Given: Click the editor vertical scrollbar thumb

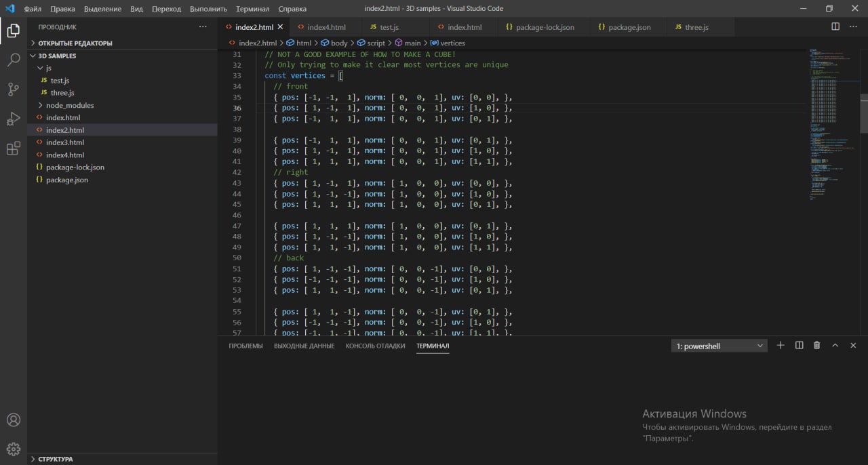Looking at the screenshot, I should (863, 114).
